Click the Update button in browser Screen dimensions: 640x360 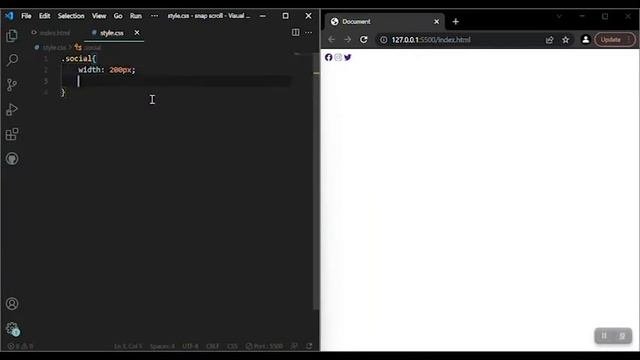point(614,40)
